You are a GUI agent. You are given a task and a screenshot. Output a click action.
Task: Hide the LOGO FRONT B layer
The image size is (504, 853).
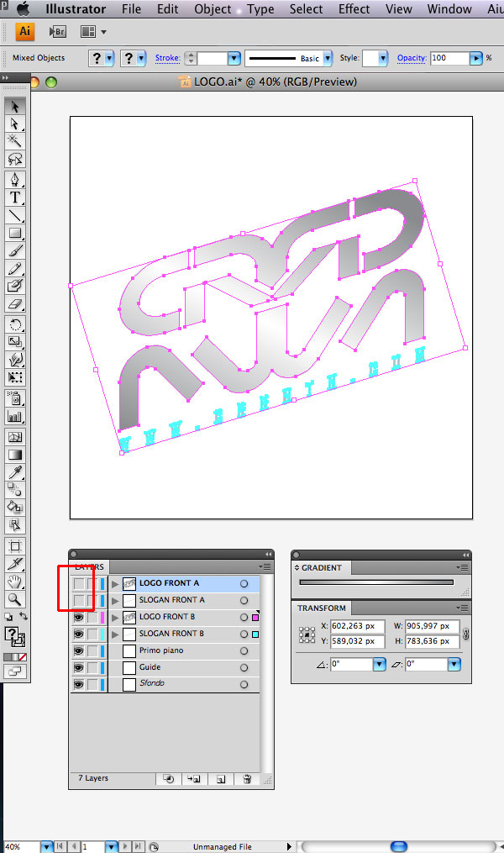click(79, 618)
